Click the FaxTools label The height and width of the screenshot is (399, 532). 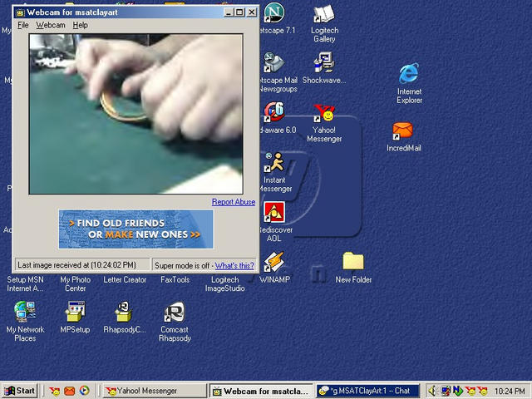click(x=175, y=279)
